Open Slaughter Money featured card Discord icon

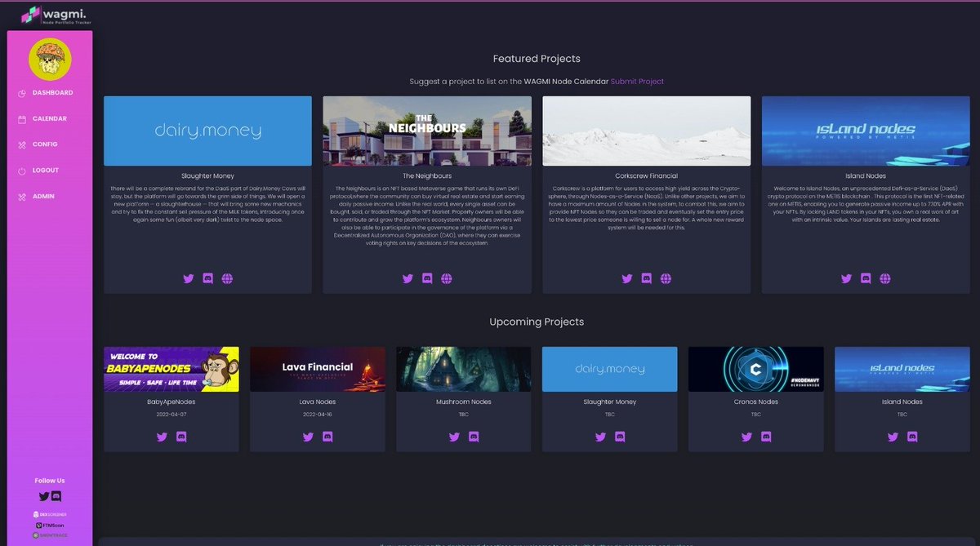[x=207, y=278]
